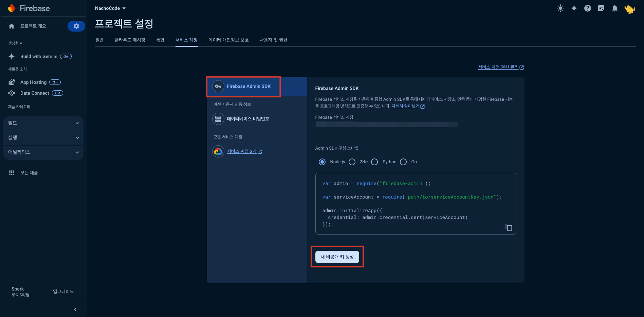Screen dimensions: 644x317
Task: Open project settings gear icon
Action: [76, 26]
